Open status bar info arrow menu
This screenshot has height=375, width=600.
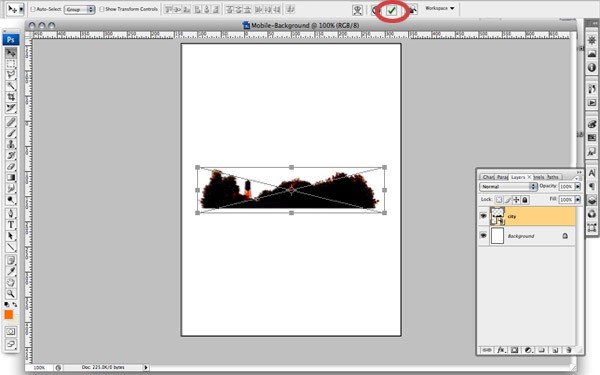[x=146, y=367]
